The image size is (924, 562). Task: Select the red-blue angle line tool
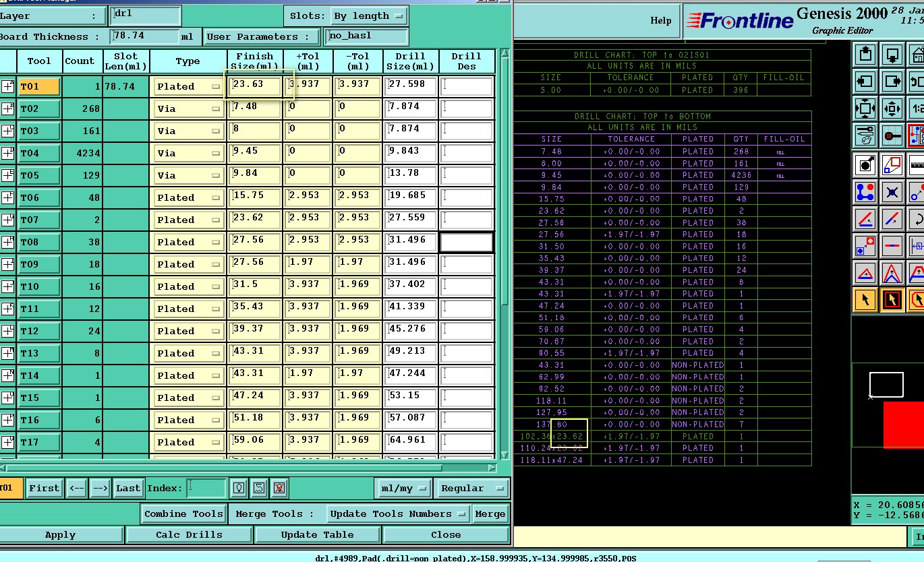(x=865, y=219)
